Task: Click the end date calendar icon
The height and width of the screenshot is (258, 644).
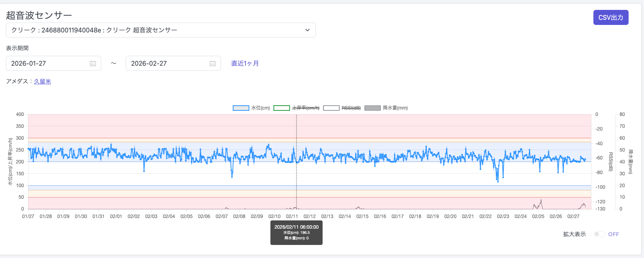Action: coord(213,63)
